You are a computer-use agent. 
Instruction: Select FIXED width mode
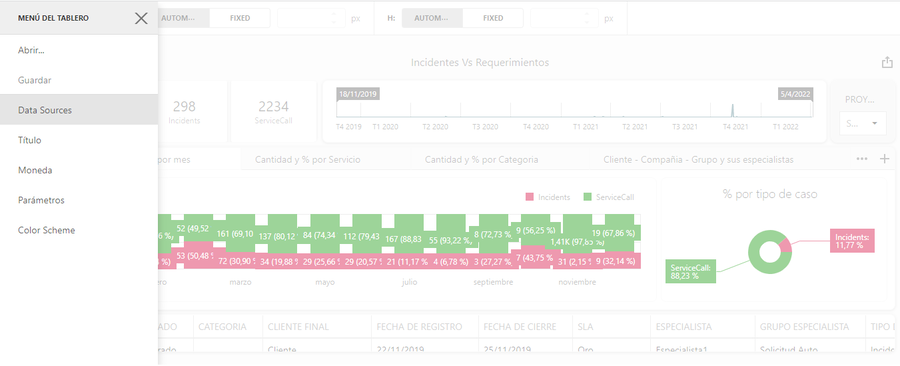(240, 18)
